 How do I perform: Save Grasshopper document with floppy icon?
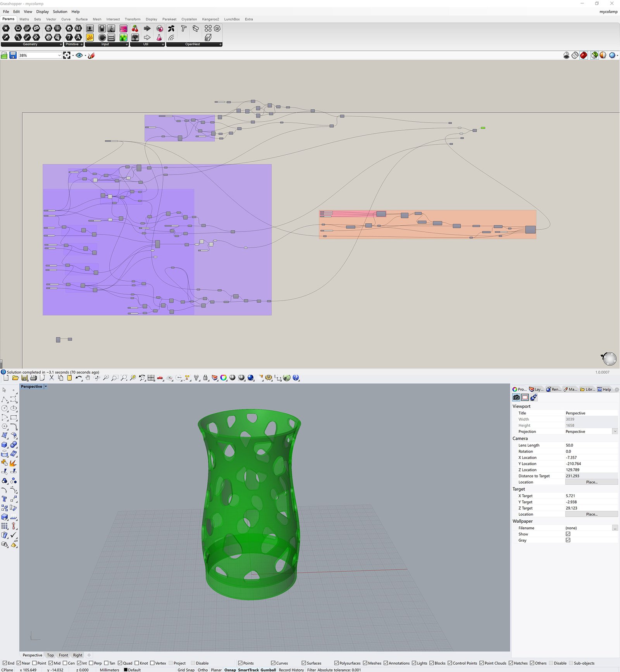[13, 55]
